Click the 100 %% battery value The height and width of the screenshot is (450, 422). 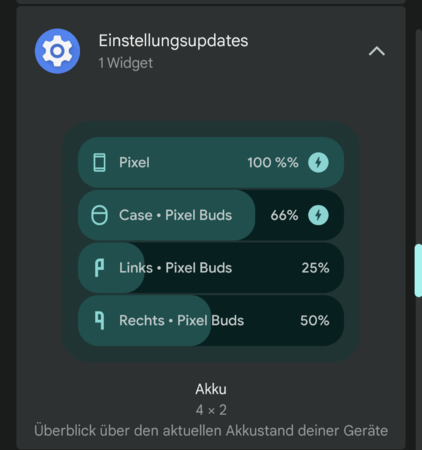point(273,163)
